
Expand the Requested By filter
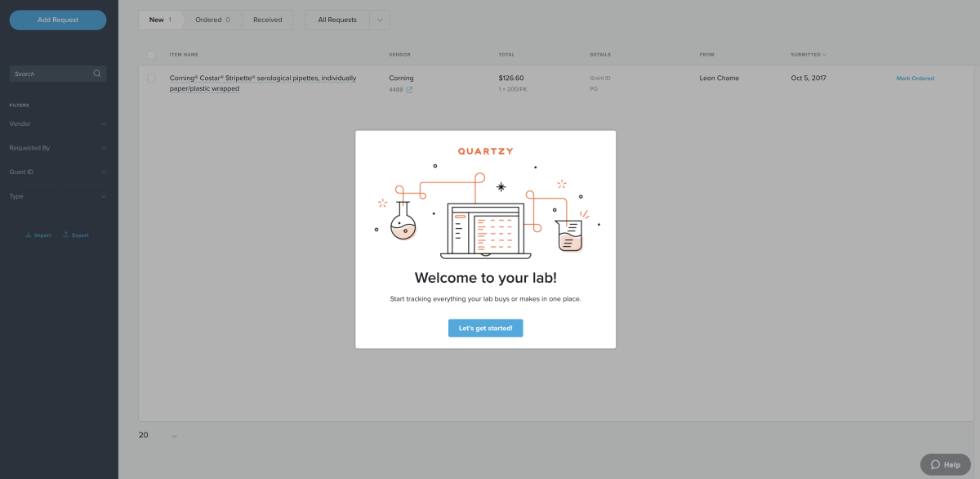point(58,148)
